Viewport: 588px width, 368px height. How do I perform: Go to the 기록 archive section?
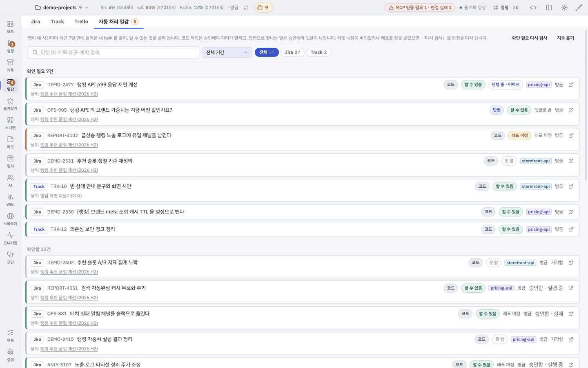pos(10,65)
